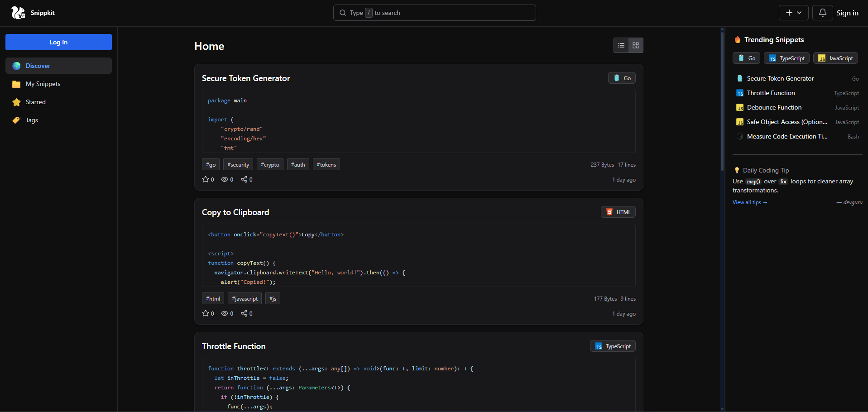The image size is (868, 412).
Task: Click the JS icon beside trending Debounce Function
Action: pos(740,108)
